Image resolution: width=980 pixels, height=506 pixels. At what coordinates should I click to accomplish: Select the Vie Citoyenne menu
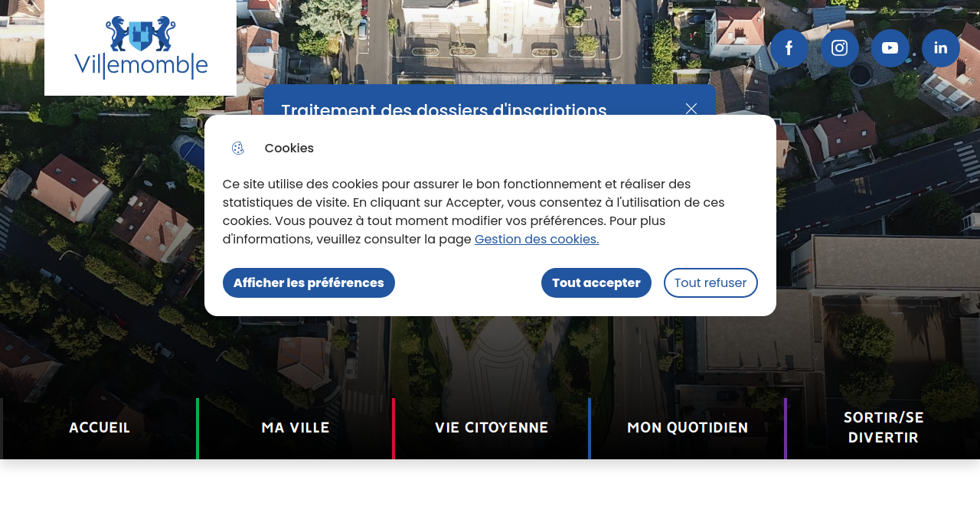492,428
